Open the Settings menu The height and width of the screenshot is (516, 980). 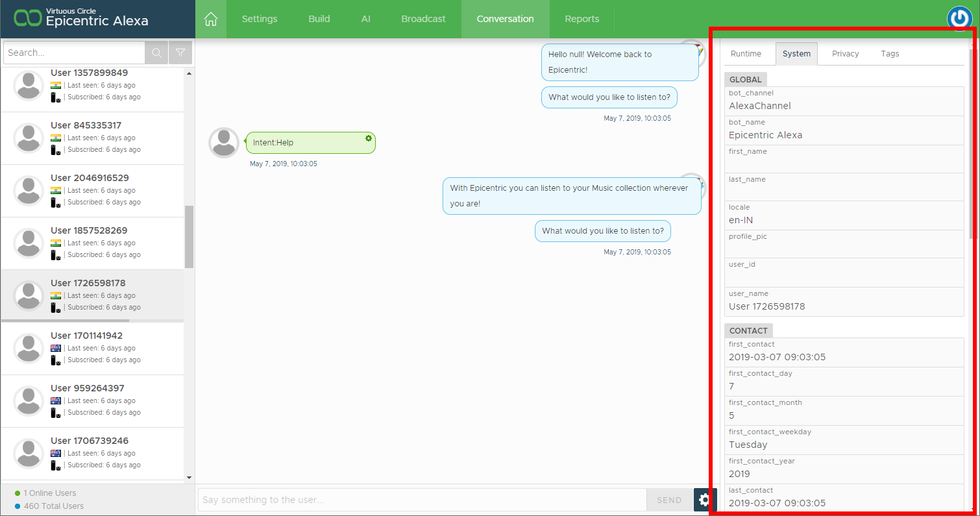(x=260, y=19)
